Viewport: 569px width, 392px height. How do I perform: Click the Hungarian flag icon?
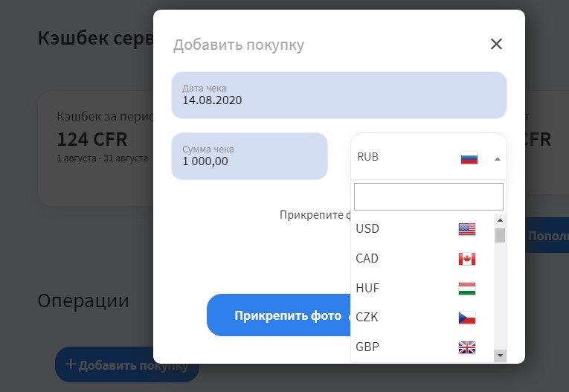[x=467, y=289]
